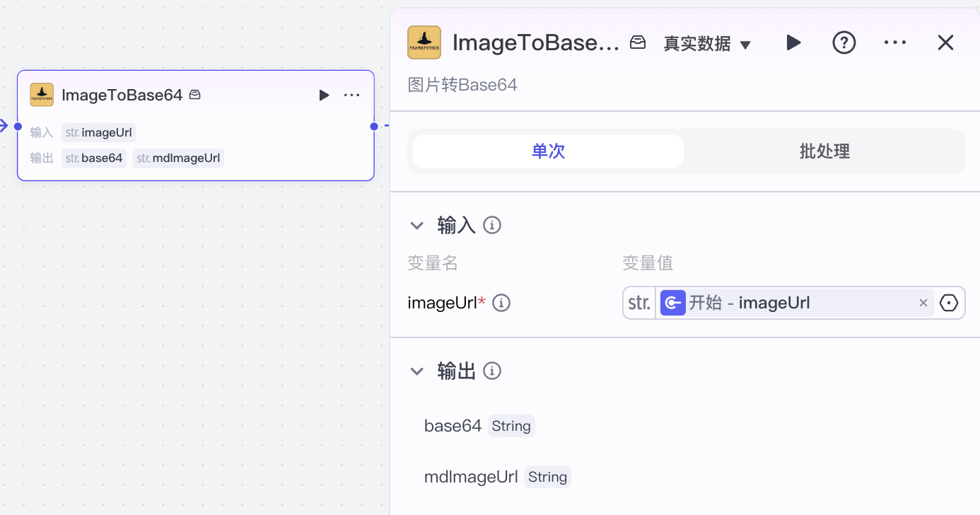The image size is (980, 515).
Task: Collapse the 输出 section
Action: point(416,371)
